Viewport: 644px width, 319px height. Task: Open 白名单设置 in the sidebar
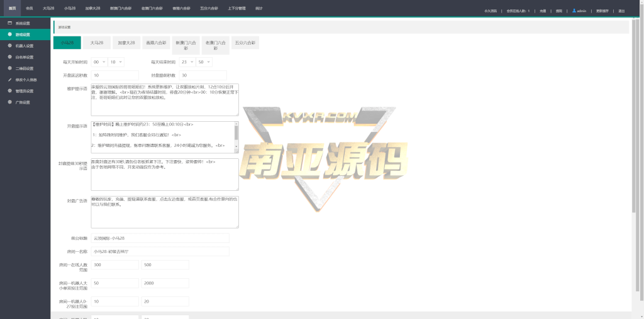tap(25, 57)
